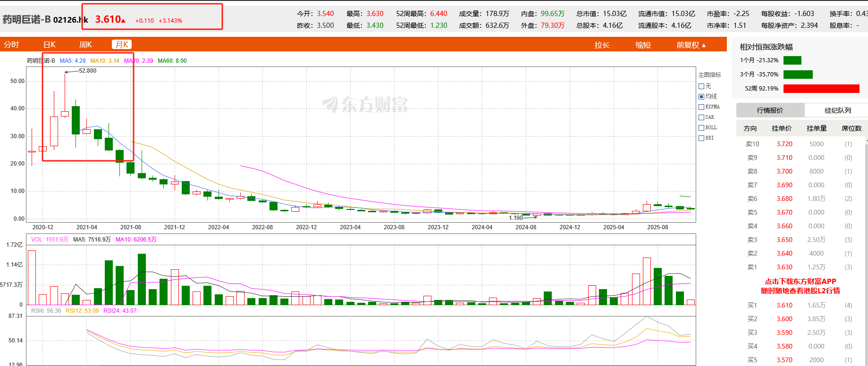The image size is (868, 366).
Task: Click the 买2 order volume 3.85万
Action: click(817, 319)
